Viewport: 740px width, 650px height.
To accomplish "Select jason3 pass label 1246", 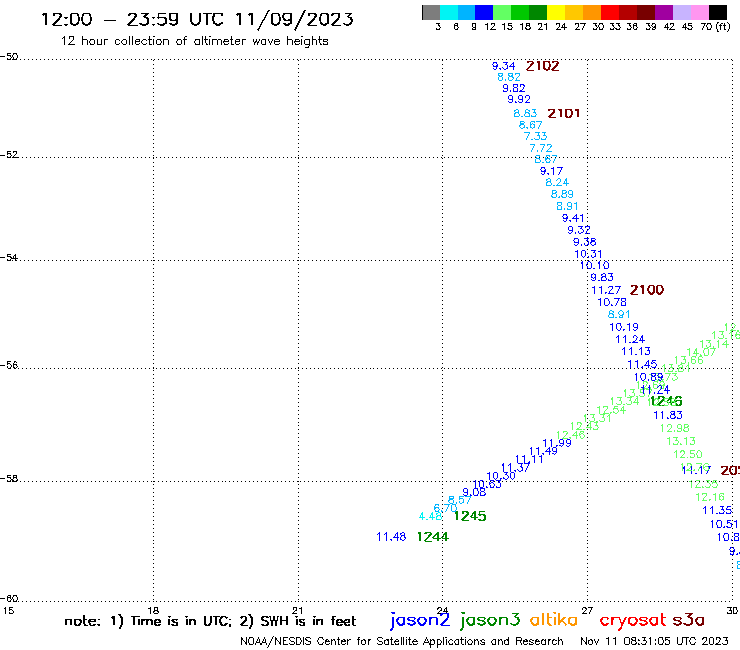I will 666,401.
